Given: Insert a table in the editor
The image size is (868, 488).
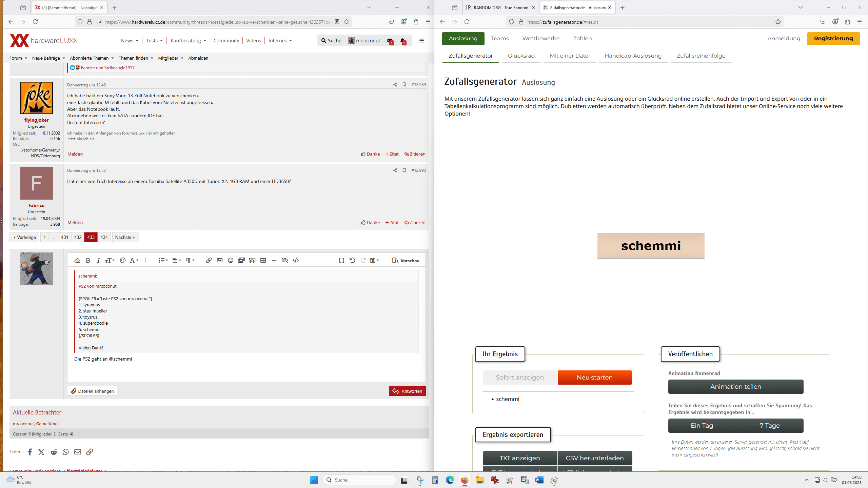Looking at the screenshot, I should (263, 260).
